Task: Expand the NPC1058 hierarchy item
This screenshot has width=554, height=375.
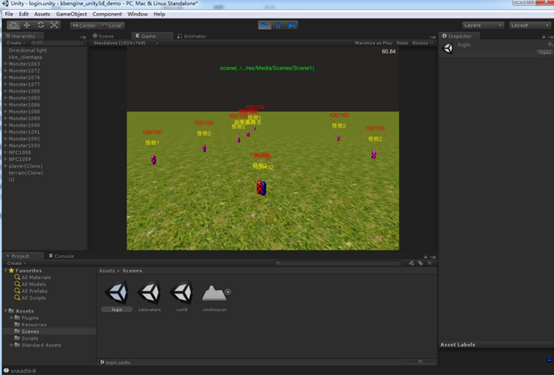Action: click(x=6, y=152)
